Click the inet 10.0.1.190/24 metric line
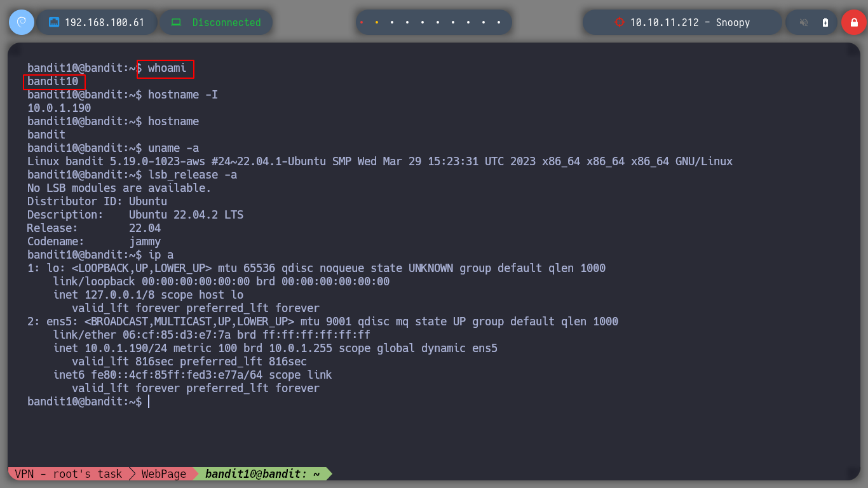 tap(275, 348)
